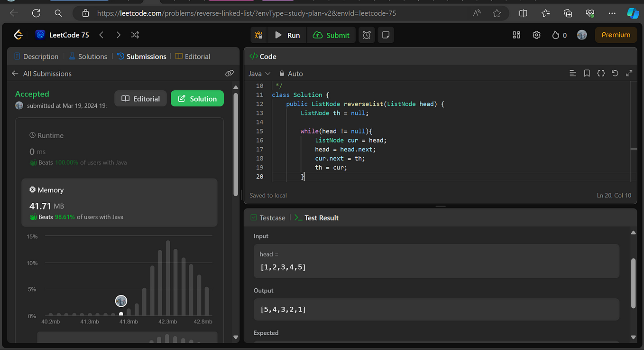
Task: Click the Auto lock setting
Action: point(291,74)
